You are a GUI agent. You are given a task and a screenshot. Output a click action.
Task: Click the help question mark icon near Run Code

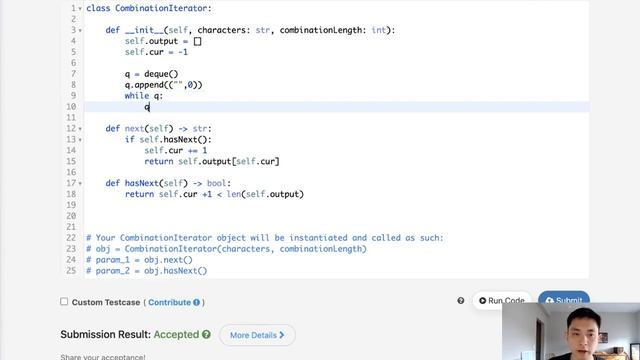[461, 301]
